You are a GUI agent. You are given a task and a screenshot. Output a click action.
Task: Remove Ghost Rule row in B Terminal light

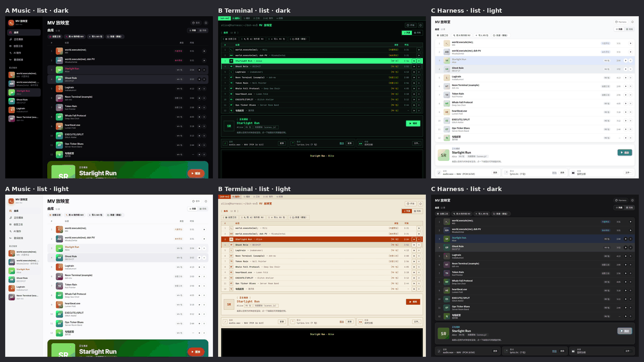420,245
